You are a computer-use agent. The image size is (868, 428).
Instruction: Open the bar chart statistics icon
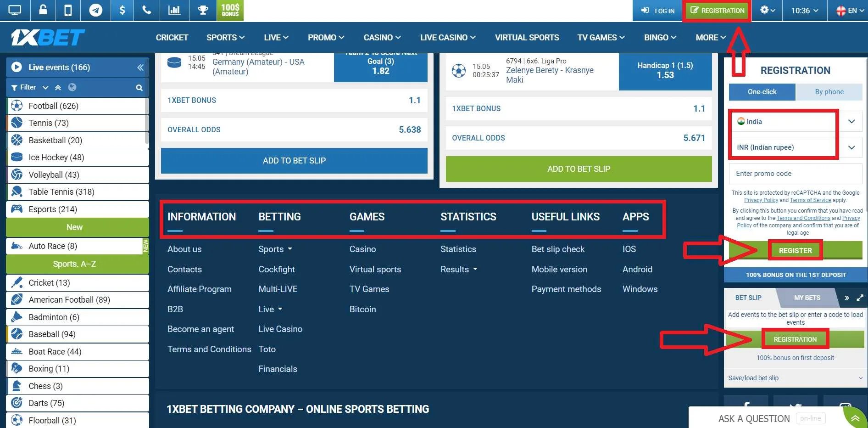(x=174, y=10)
